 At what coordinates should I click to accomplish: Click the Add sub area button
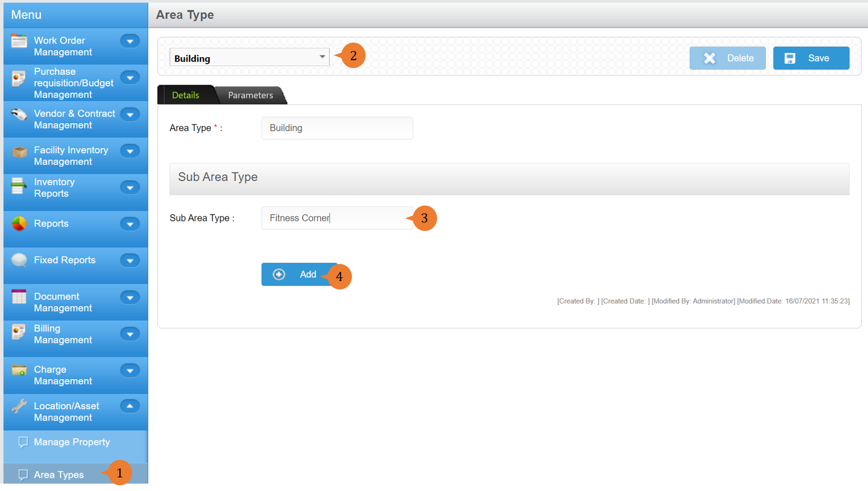coord(299,275)
